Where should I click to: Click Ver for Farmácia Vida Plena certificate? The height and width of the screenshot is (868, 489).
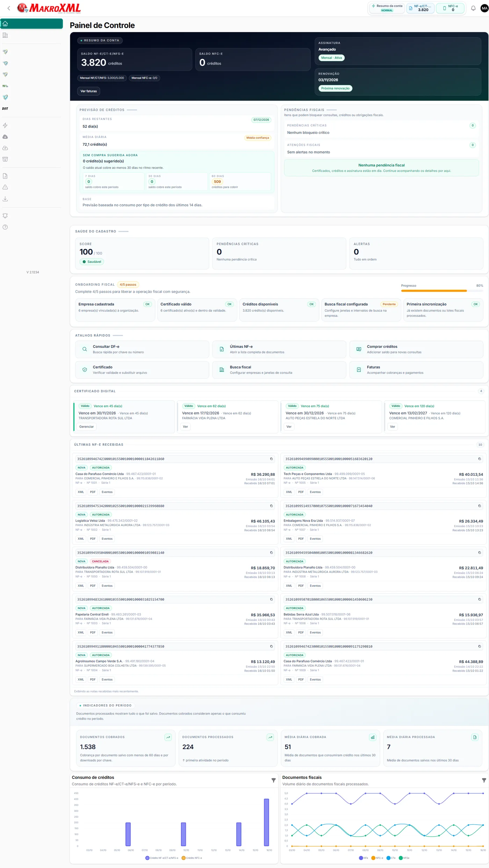pos(185,426)
